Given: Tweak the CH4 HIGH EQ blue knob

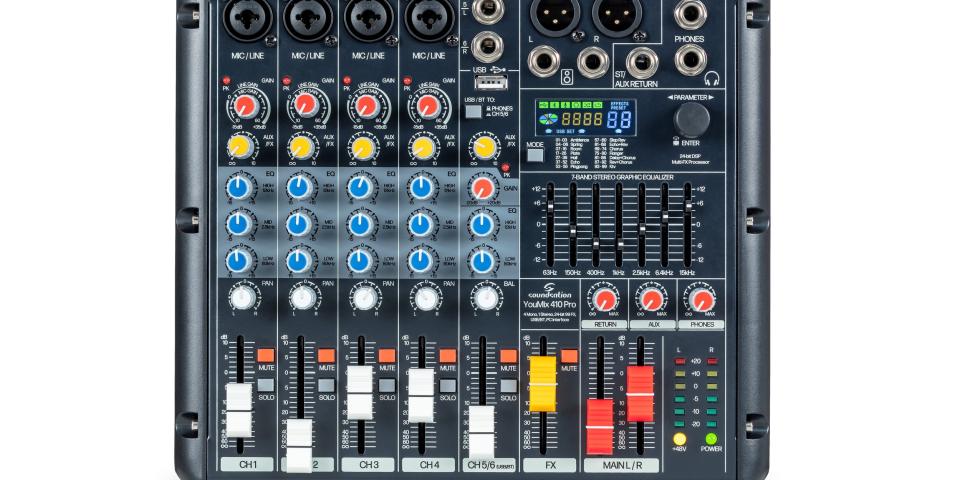Looking at the screenshot, I should [421, 188].
